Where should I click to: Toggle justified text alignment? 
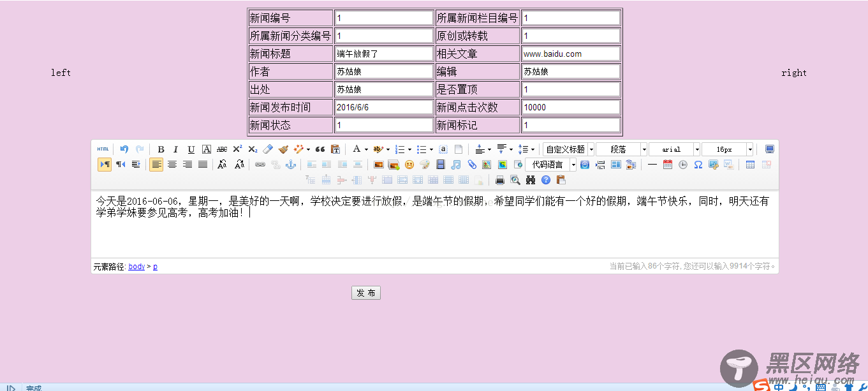(203, 165)
